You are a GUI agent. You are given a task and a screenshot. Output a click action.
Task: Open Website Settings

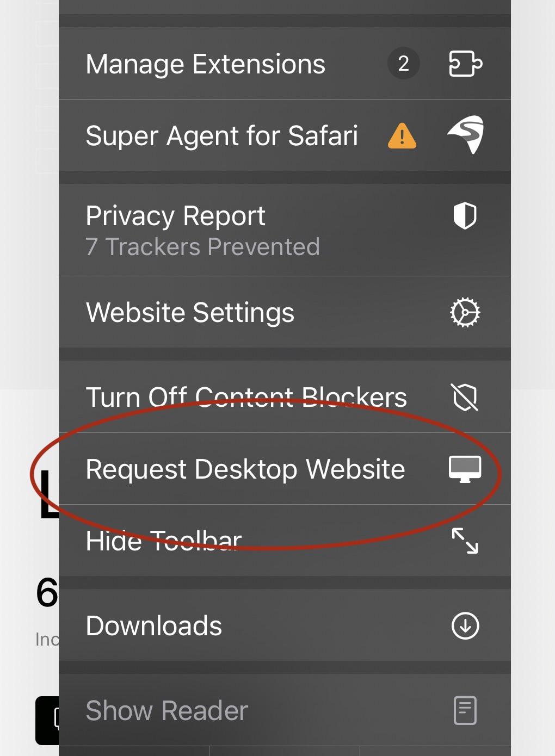tap(285, 312)
